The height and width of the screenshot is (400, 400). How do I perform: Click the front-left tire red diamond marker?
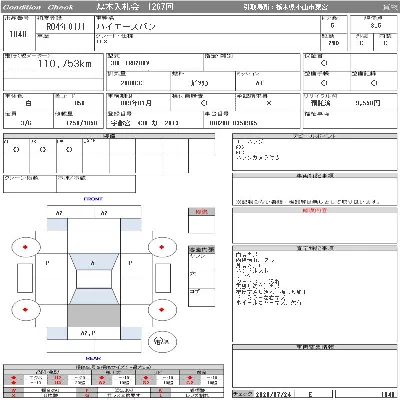pyautogui.click(x=25, y=247)
